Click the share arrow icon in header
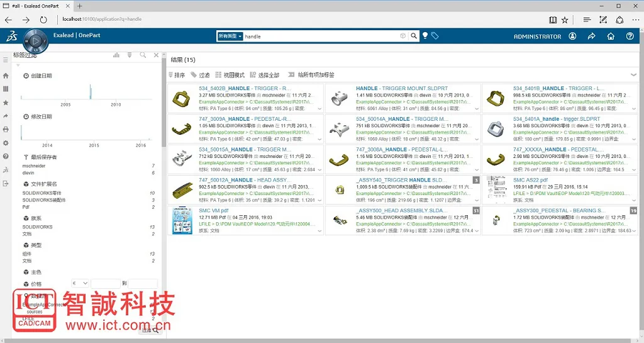 591,37
